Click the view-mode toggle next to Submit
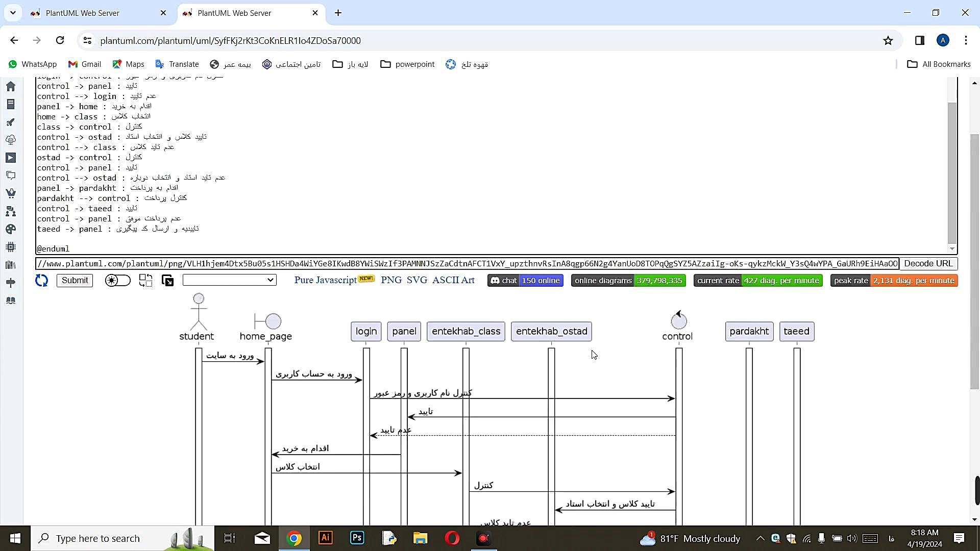 point(146,280)
